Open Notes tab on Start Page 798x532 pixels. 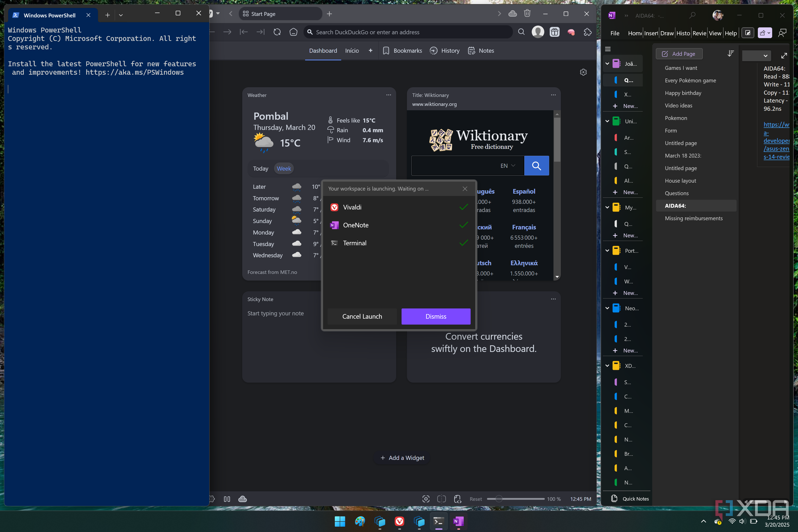(481, 51)
